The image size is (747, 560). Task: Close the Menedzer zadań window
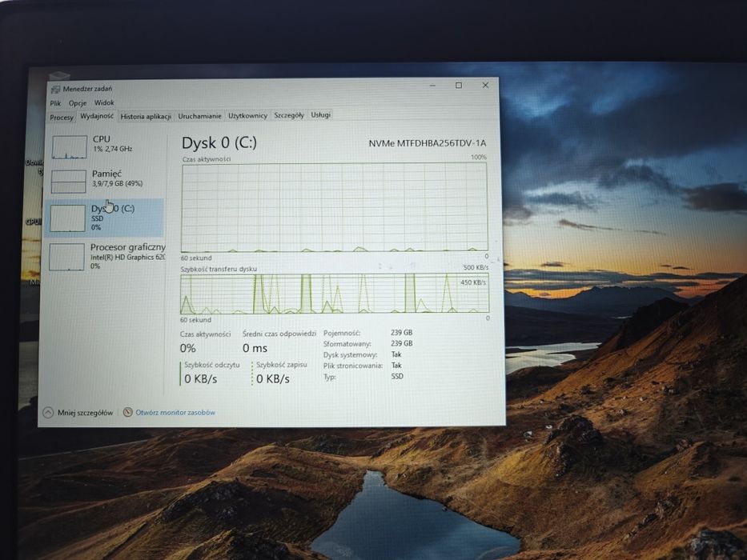[485, 86]
